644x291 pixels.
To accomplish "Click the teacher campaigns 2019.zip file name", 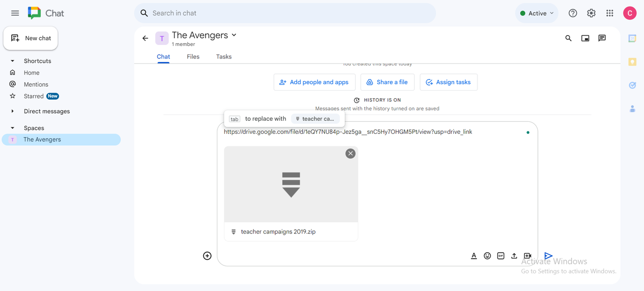I will (278, 232).
